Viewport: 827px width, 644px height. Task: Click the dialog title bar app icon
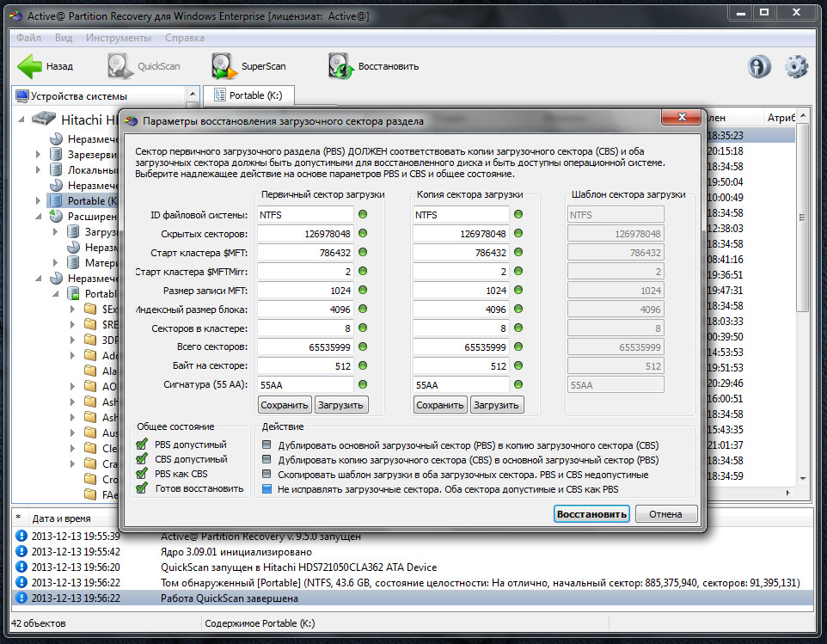click(x=132, y=120)
